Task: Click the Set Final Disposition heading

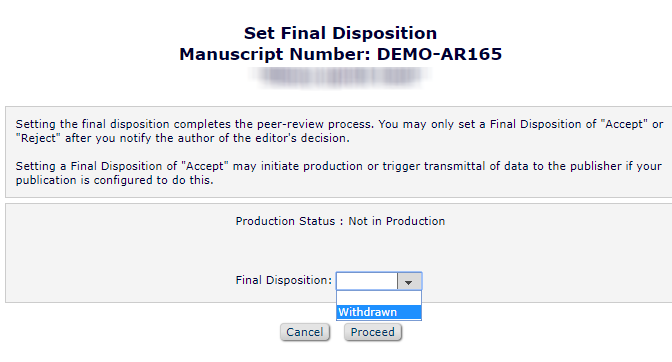Action: [x=340, y=33]
